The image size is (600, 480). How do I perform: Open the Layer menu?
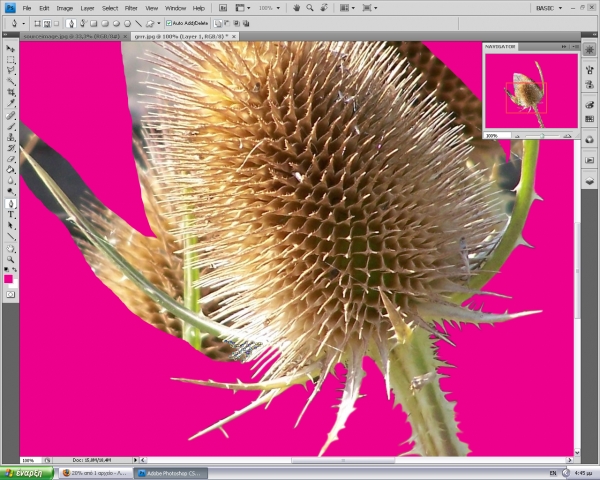tap(87, 8)
